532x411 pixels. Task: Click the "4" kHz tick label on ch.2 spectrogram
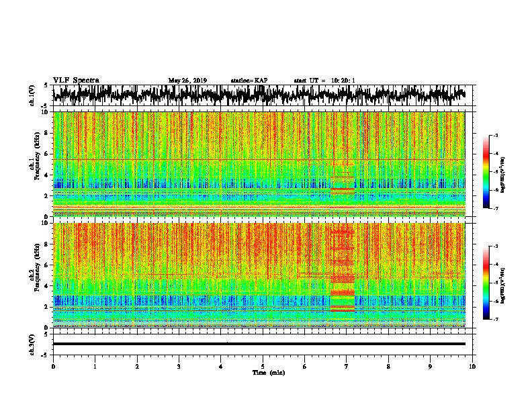[47, 286]
